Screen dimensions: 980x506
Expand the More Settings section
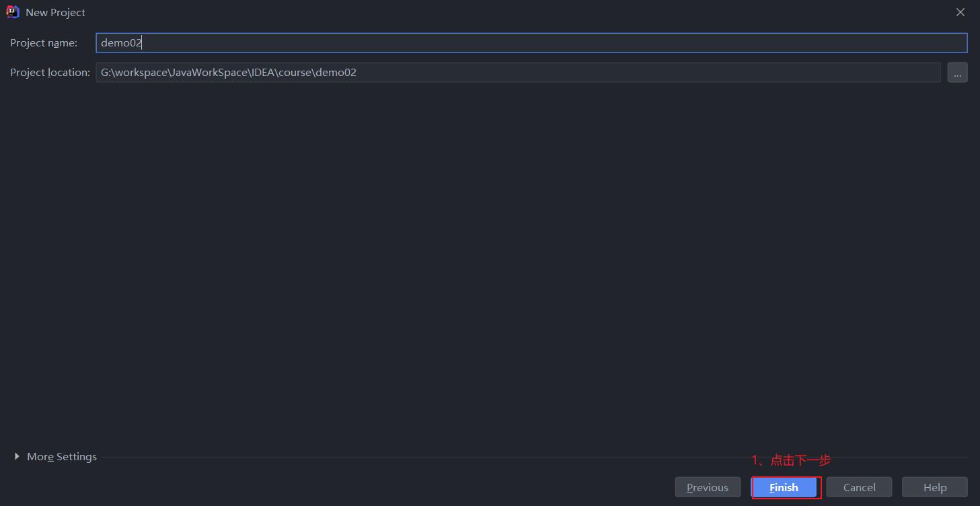(x=55, y=457)
